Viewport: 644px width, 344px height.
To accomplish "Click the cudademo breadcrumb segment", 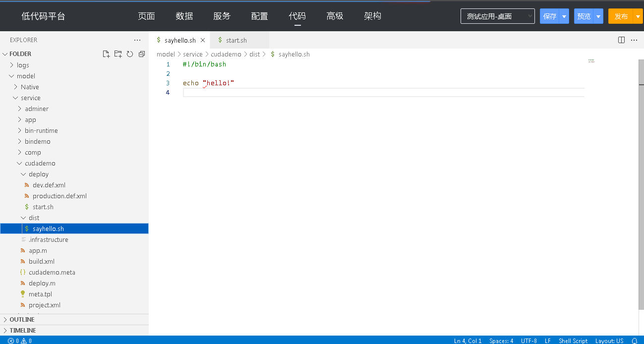I will tap(226, 54).
